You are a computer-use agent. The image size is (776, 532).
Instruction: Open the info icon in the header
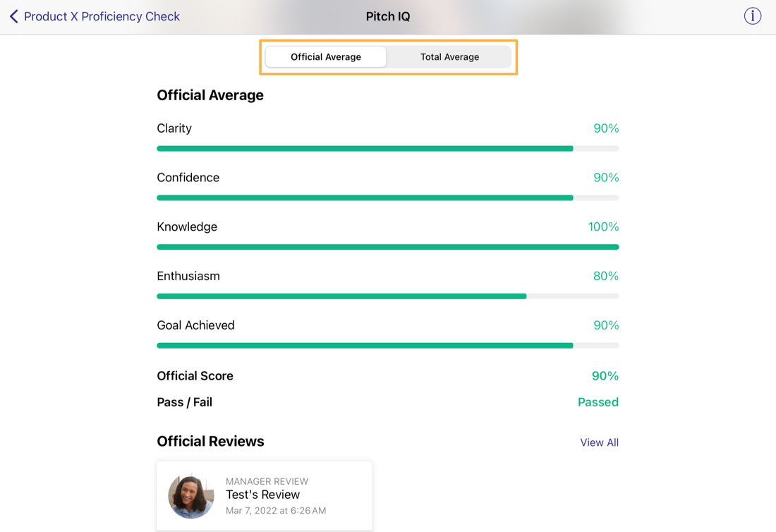click(x=752, y=16)
